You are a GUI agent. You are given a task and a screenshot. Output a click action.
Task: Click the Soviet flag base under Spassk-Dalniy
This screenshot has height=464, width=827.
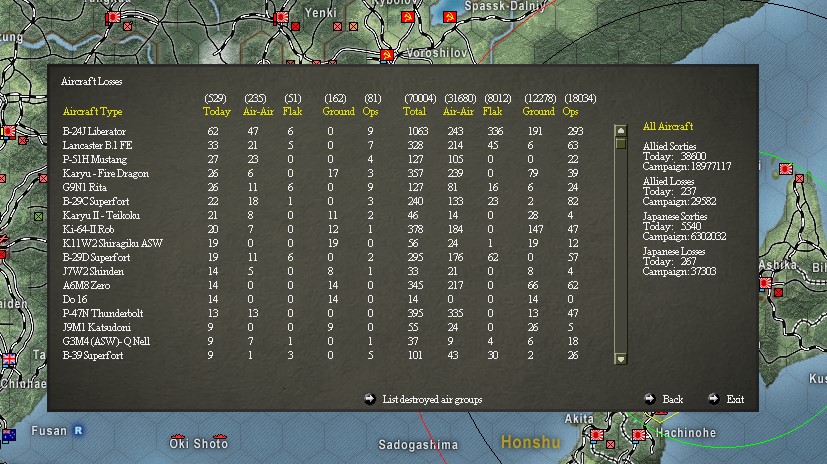coord(450,17)
